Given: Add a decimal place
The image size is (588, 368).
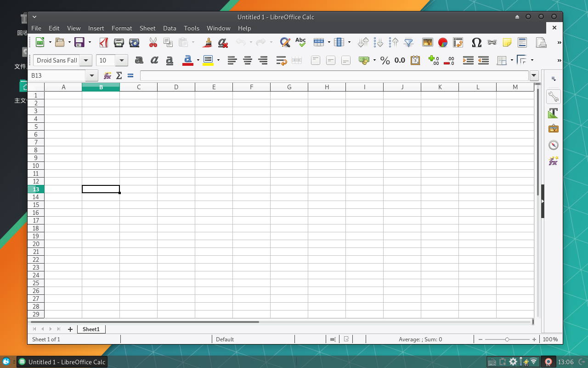Looking at the screenshot, I should [x=433, y=60].
